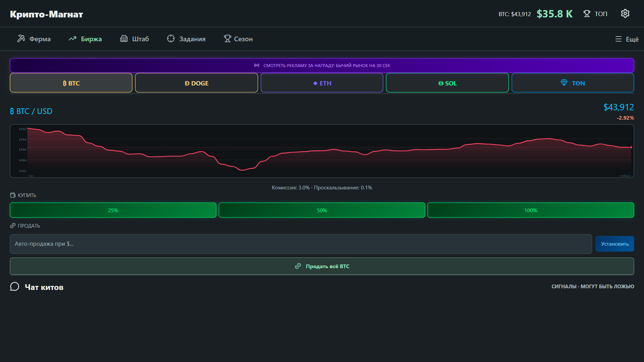This screenshot has width=644, height=362.
Task: Select the BTC coin tab
Action: [x=71, y=83]
